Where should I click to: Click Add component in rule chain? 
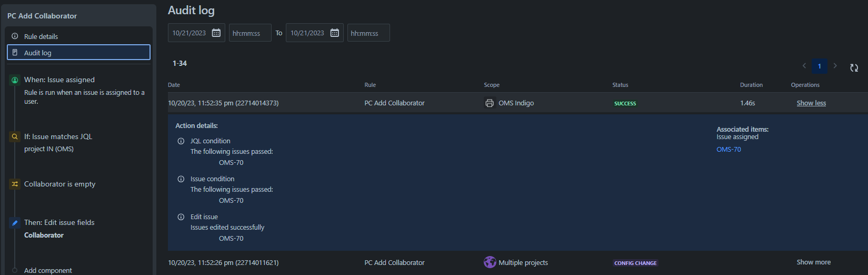click(48, 270)
